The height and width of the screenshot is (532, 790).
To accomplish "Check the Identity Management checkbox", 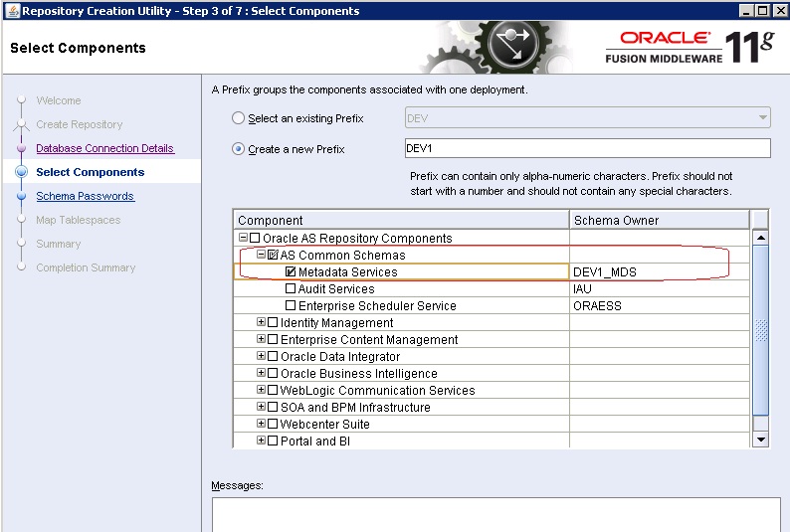I will coord(273,322).
